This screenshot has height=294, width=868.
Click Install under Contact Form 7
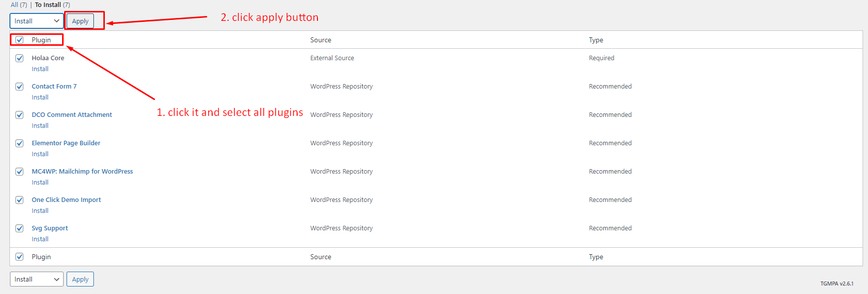tap(40, 98)
